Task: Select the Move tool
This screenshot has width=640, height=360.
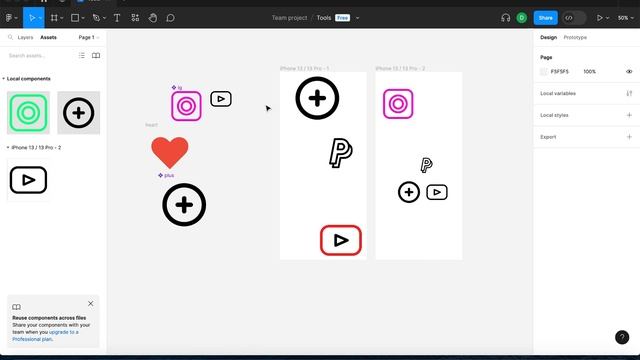Action: [31, 18]
